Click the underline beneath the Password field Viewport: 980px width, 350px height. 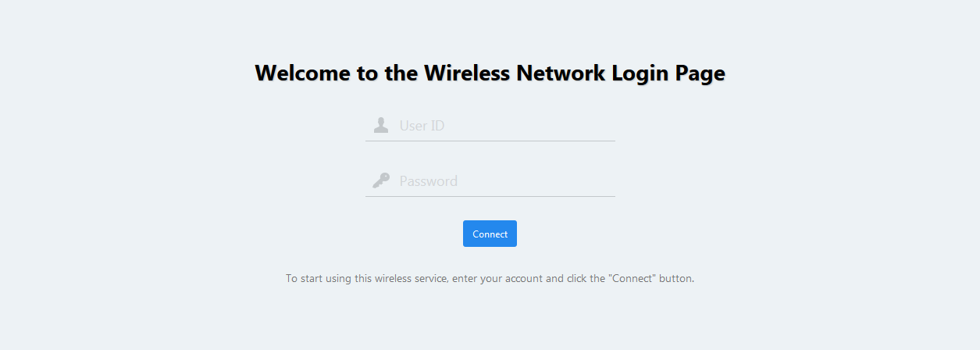click(x=490, y=196)
